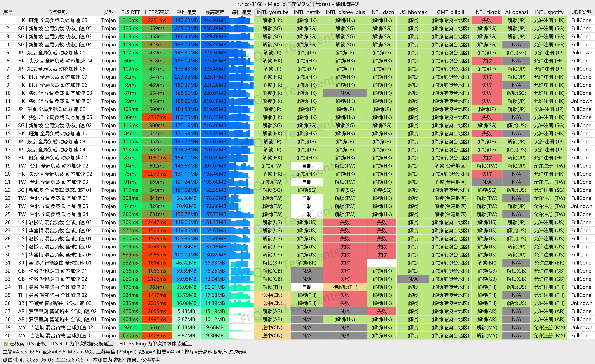The height and width of the screenshot is (364, 595).
Task: Click the UDP类型 column header
Action: point(581,12)
